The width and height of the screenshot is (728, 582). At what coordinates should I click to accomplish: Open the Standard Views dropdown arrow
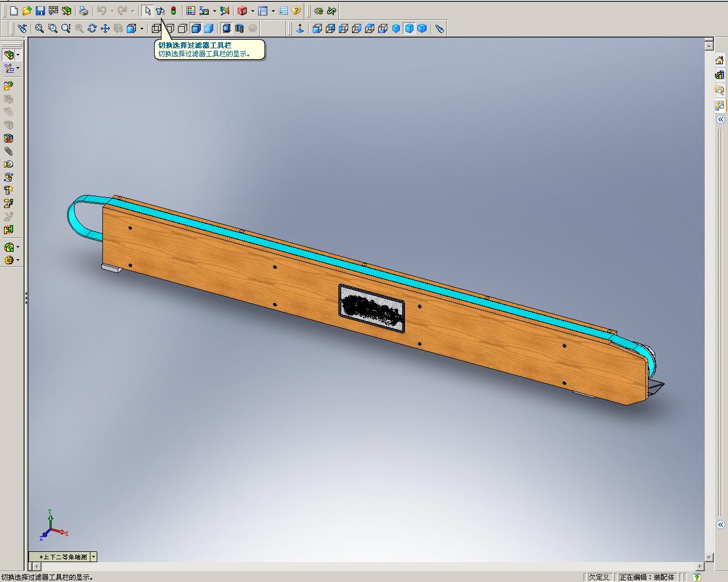pyautogui.click(x=142, y=28)
